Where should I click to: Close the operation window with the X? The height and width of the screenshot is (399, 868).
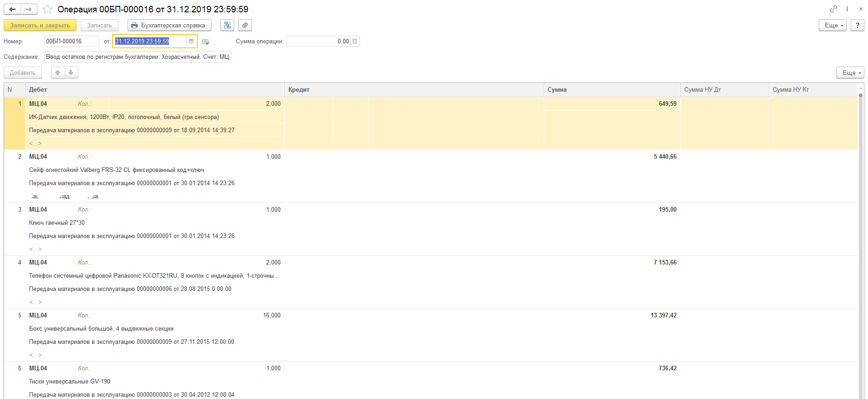pos(861,9)
